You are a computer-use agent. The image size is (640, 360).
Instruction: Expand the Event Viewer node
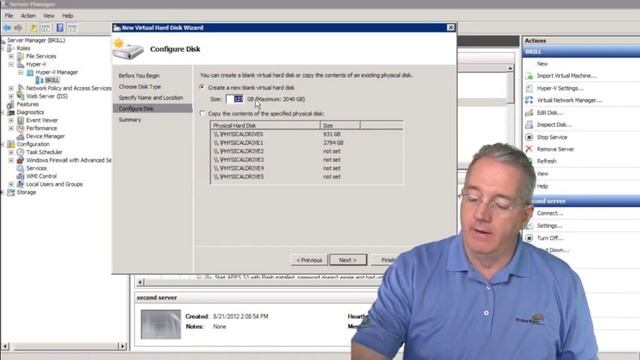pos(11,120)
